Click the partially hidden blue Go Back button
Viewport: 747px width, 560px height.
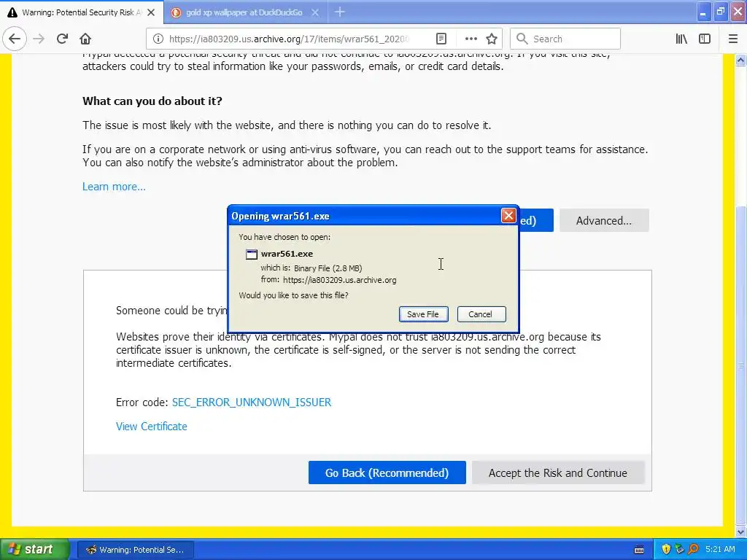536,220
